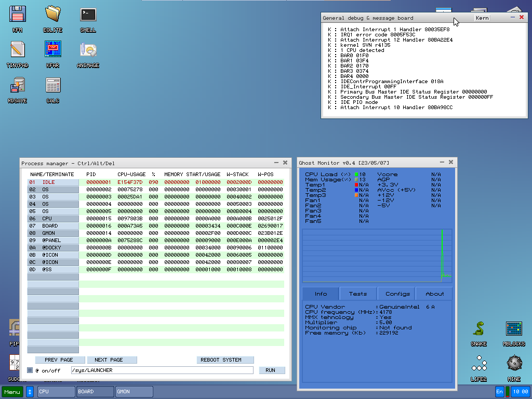Launch the EOLITE folder icon

52,15
